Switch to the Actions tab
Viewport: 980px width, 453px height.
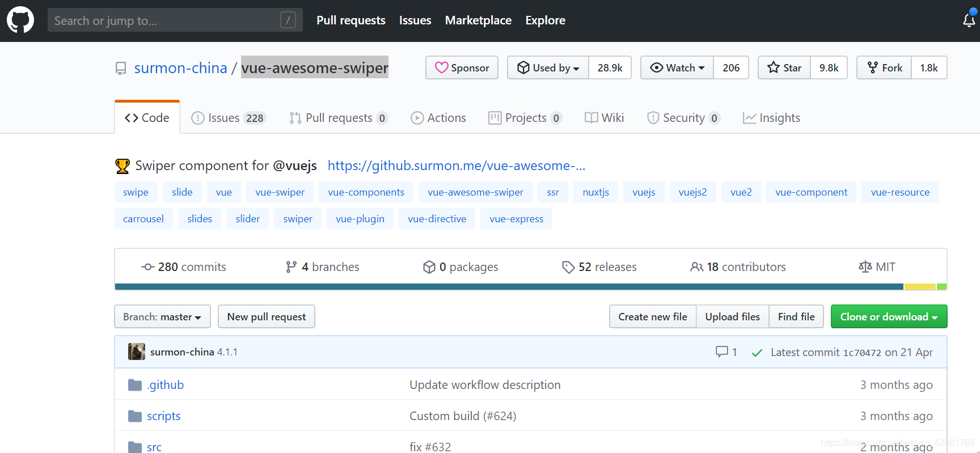tap(438, 118)
